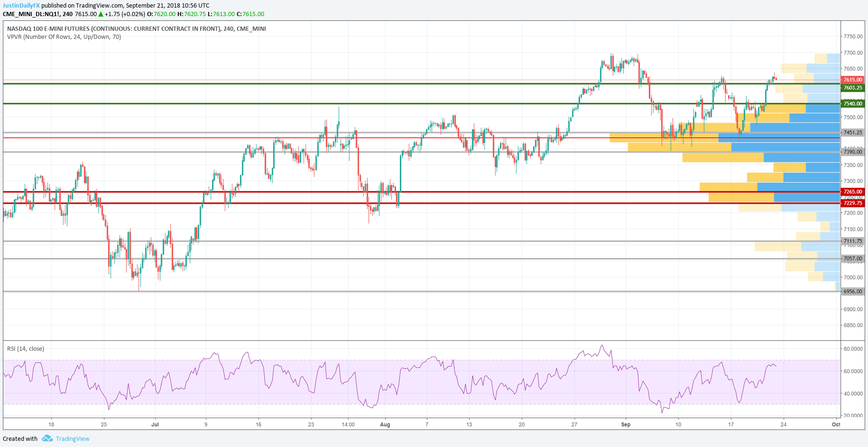Click the 7750.00 price scale value
This screenshot has width=868, height=447.
[x=853, y=36]
